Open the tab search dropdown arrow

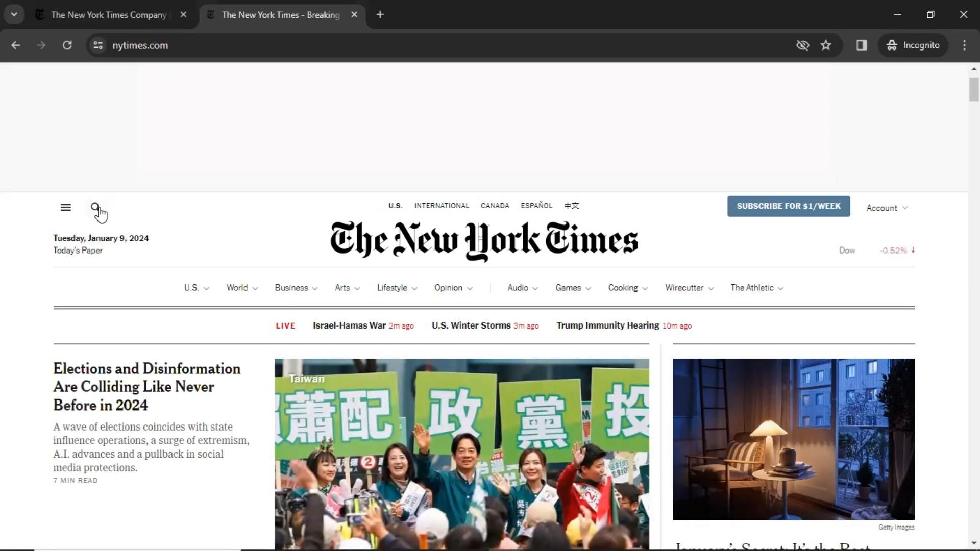[x=14, y=15]
